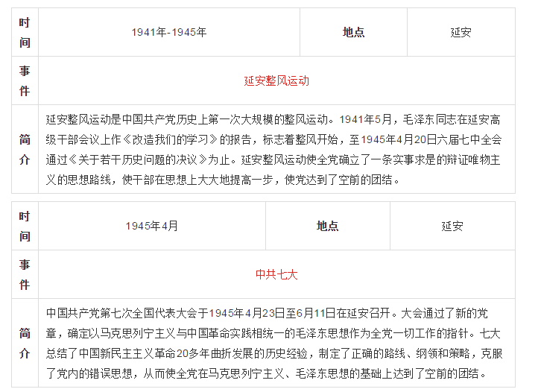Click 地点 header in the 延安整风运动 table
541x392 pixels.
[x=353, y=32]
